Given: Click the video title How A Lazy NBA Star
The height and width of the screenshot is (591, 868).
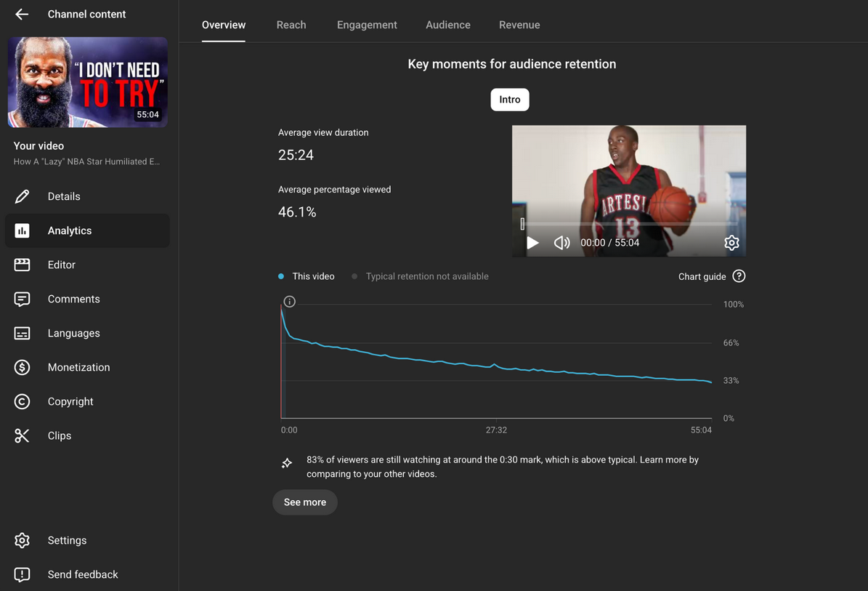Looking at the screenshot, I should click(x=87, y=161).
